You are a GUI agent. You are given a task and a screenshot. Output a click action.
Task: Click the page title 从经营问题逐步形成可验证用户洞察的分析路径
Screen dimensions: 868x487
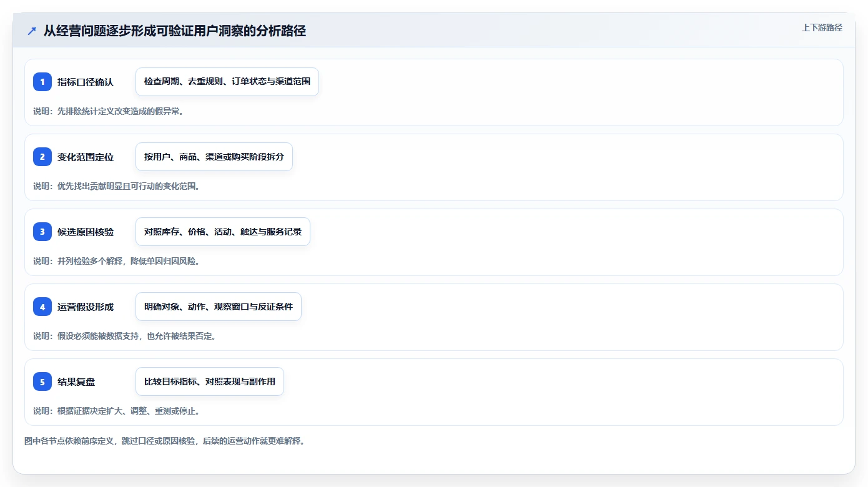pyautogui.click(x=175, y=31)
